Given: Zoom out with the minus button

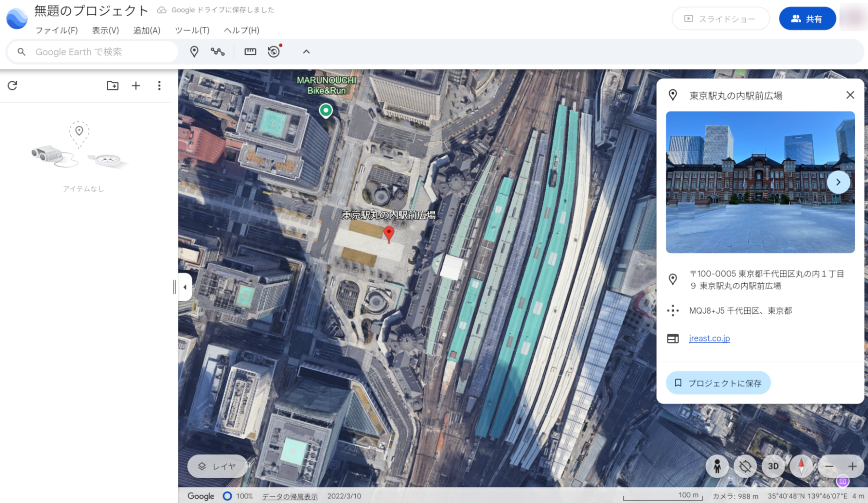Looking at the screenshot, I should pos(829,467).
